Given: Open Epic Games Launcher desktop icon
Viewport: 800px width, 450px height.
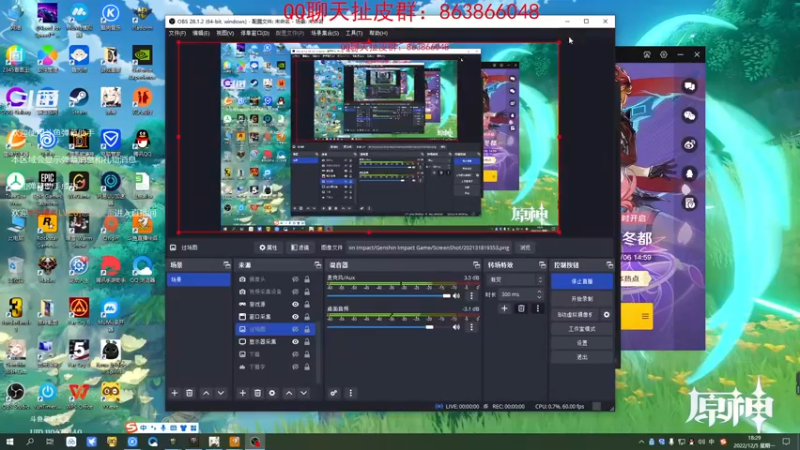Looking at the screenshot, I should 47,186.
